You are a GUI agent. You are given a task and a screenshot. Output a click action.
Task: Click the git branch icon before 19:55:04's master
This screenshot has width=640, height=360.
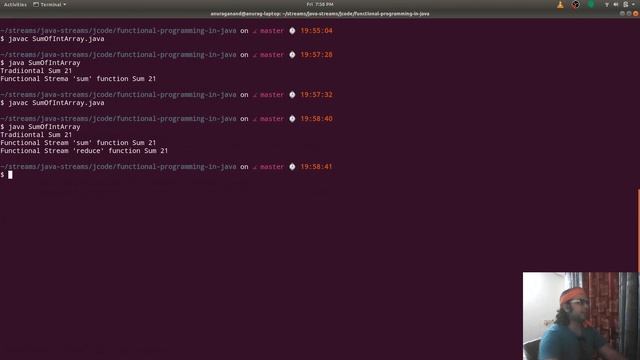(255, 31)
